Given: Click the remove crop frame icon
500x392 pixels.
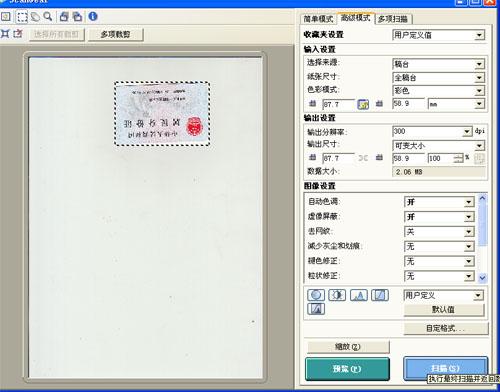Looking at the screenshot, I should 18,34.
